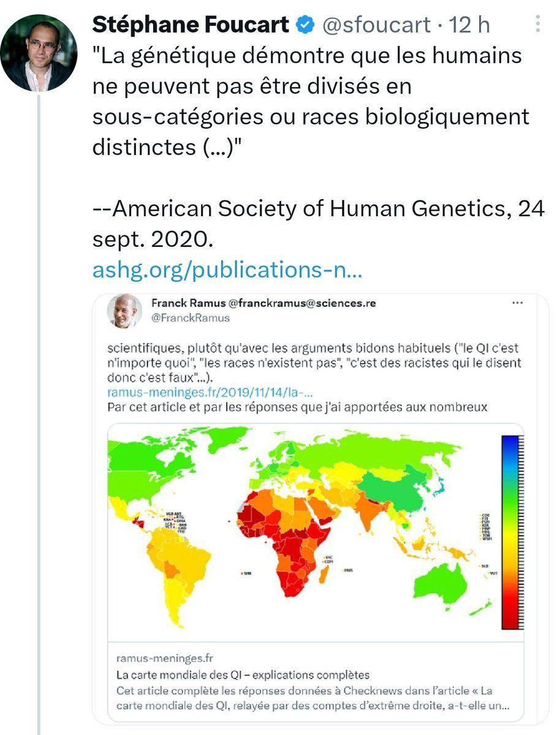The image size is (560, 735).
Task: Open the 'La carte mondiale des QI' card title
Action: click(x=242, y=675)
